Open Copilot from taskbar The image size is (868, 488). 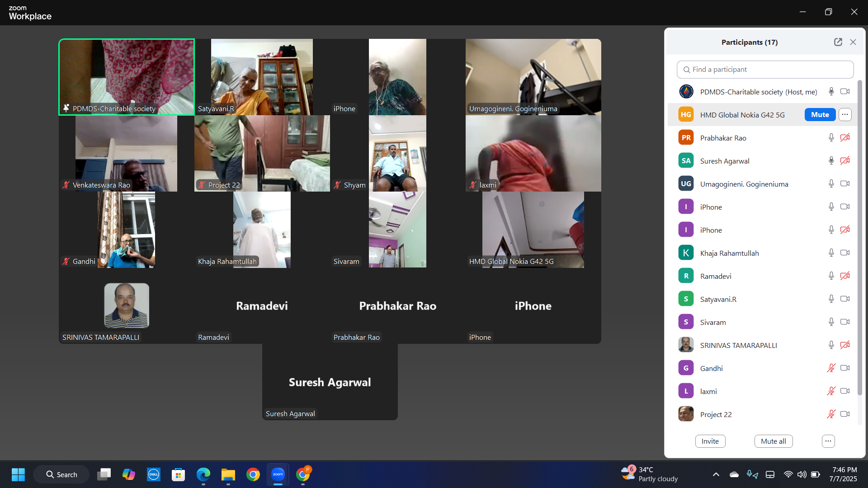coord(129,474)
